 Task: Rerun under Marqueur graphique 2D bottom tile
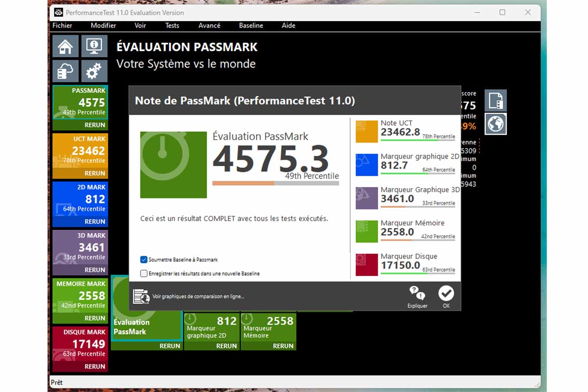click(226, 346)
